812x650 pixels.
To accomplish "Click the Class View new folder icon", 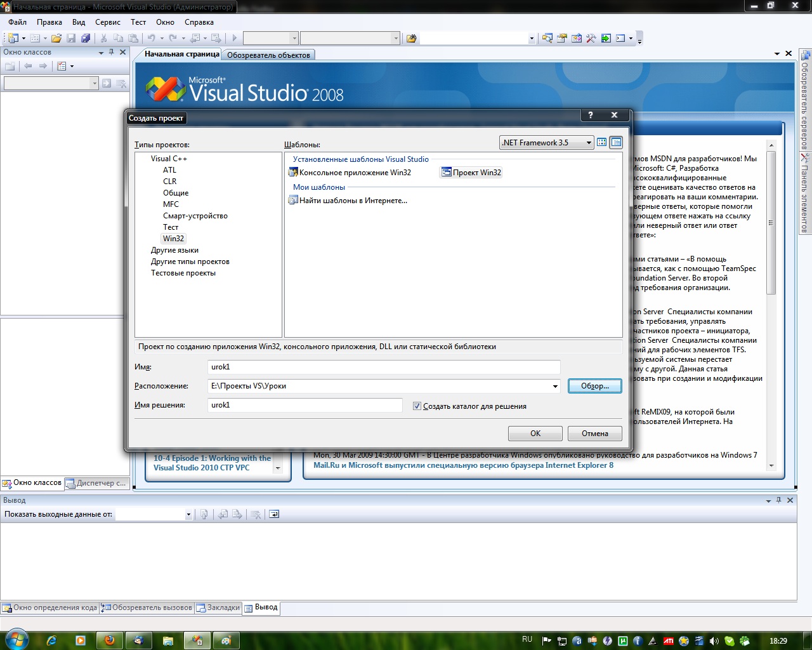I will pos(10,66).
